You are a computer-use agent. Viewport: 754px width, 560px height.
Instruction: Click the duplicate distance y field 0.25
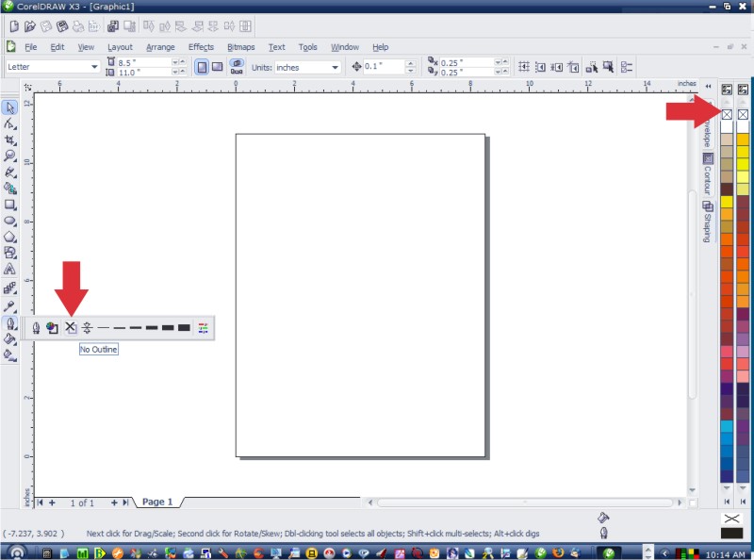click(x=467, y=73)
